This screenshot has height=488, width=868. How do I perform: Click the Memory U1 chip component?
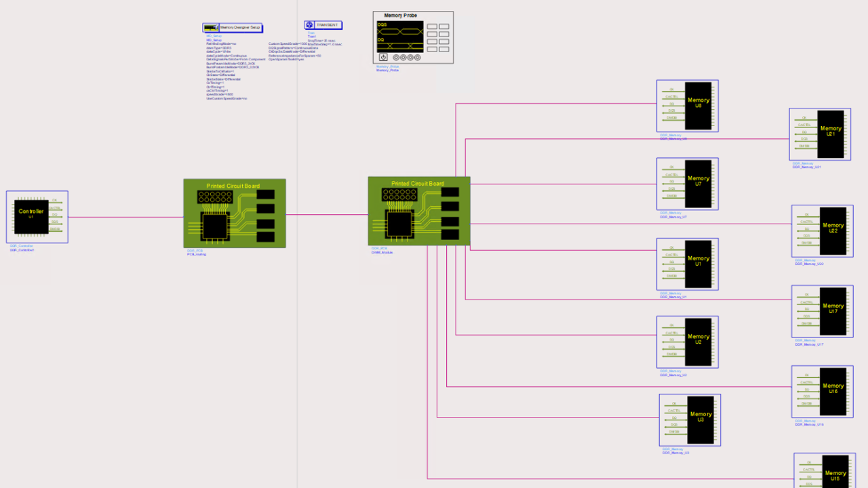[x=698, y=264]
